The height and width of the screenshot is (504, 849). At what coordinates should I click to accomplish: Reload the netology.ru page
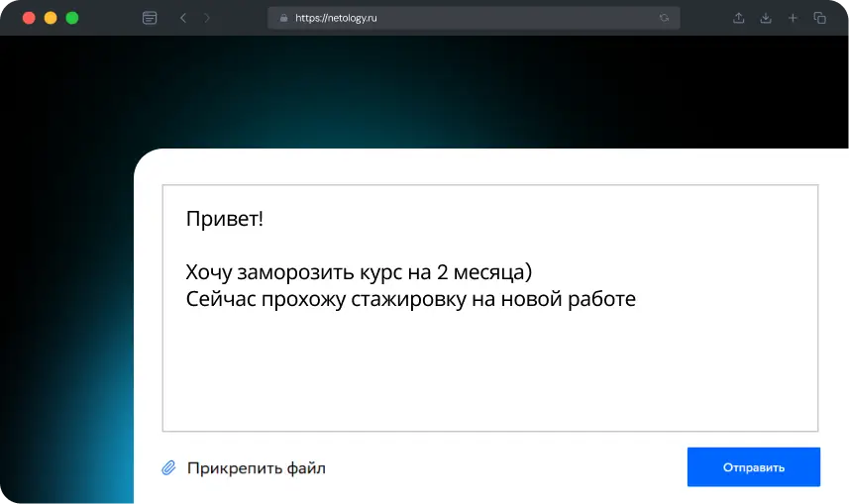[x=664, y=18]
